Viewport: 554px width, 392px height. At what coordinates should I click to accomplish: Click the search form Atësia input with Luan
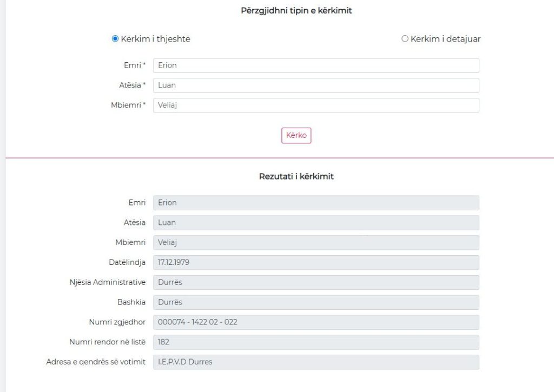coord(316,85)
